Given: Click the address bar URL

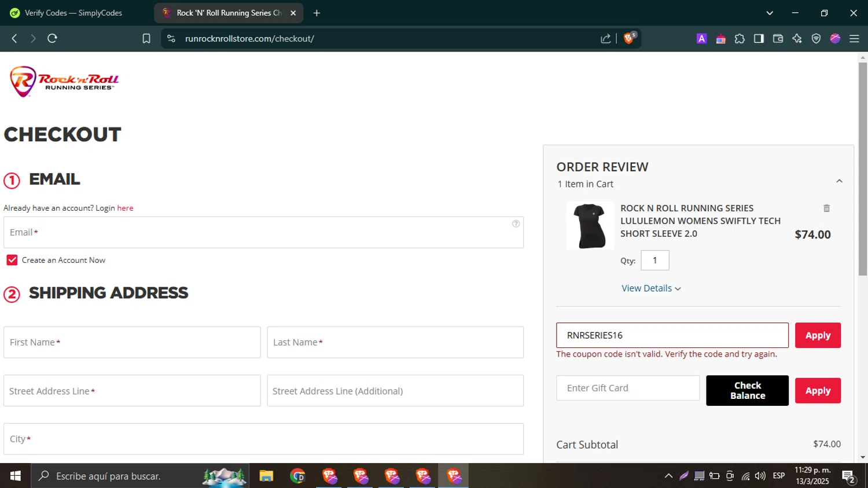Looking at the screenshot, I should click(x=249, y=38).
